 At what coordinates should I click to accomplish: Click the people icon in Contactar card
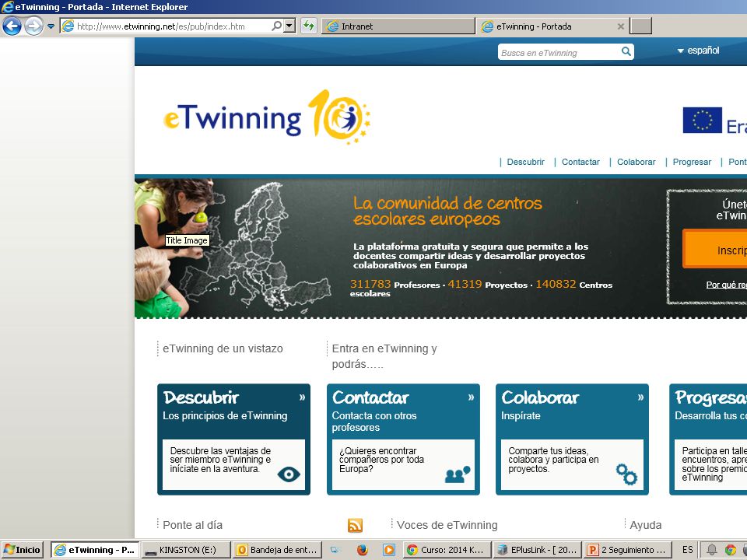coord(458,474)
